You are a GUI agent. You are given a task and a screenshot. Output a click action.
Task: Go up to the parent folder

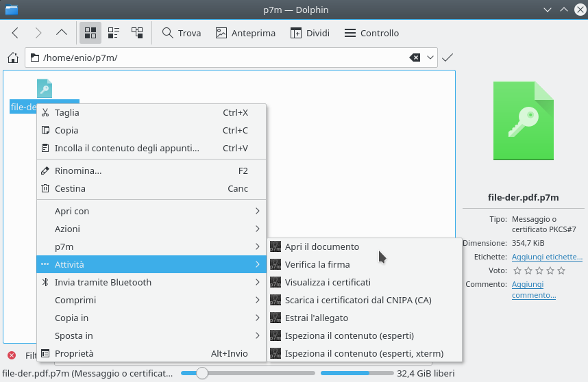point(61,33)
